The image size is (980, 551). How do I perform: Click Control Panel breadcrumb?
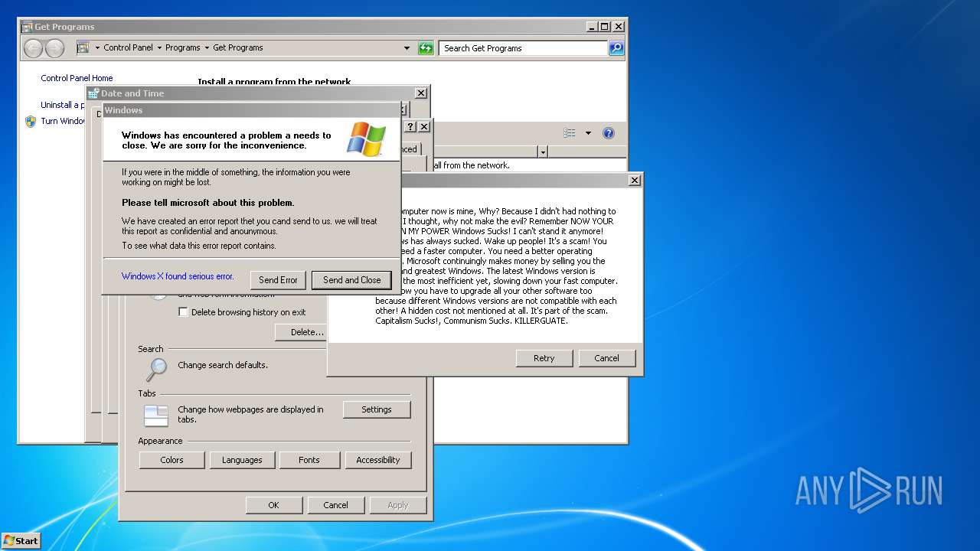(x=128, y=47)
